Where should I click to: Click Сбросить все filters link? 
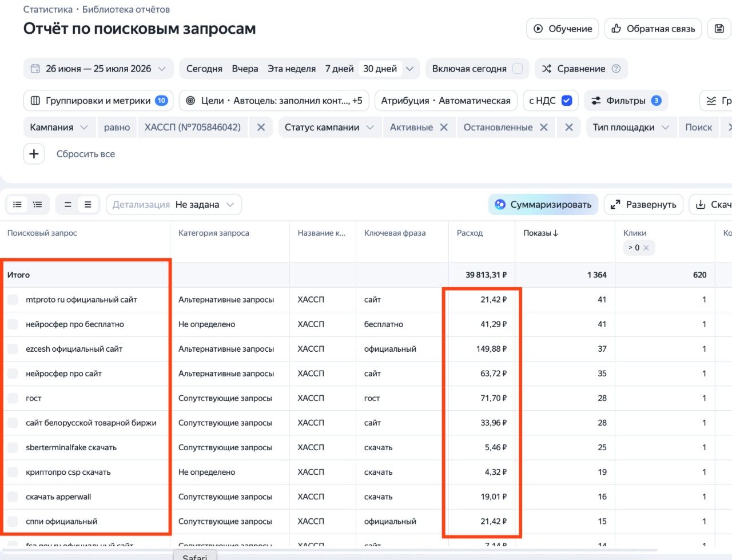86,154
